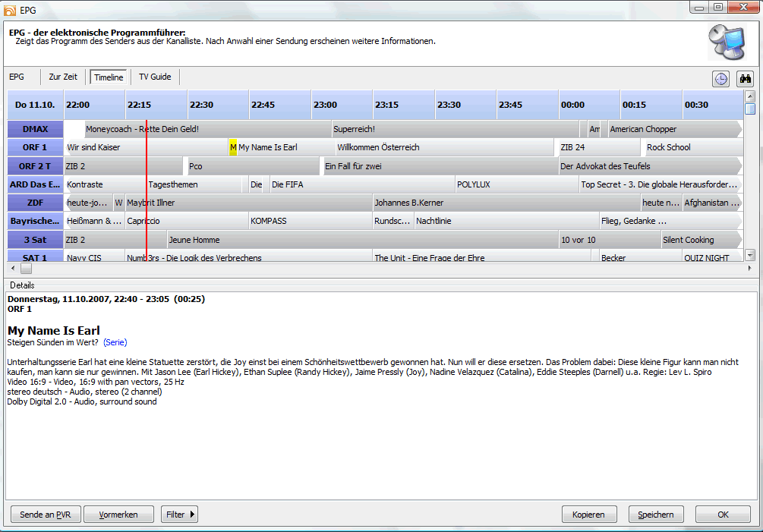The width and height of the screenshot is (763, 532).
Task: Switch to the EPG tab
Action: [17, 77]
